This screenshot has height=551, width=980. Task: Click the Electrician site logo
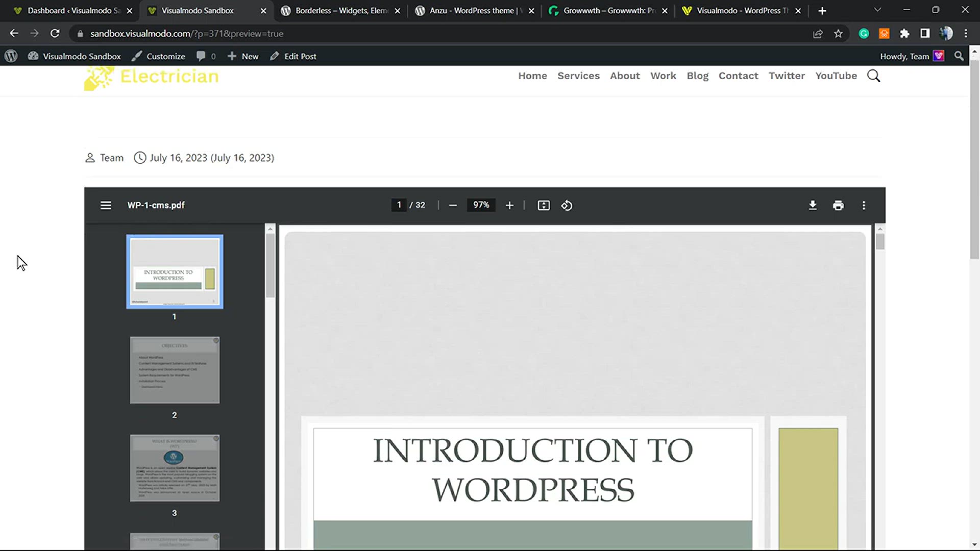[152, 78]
